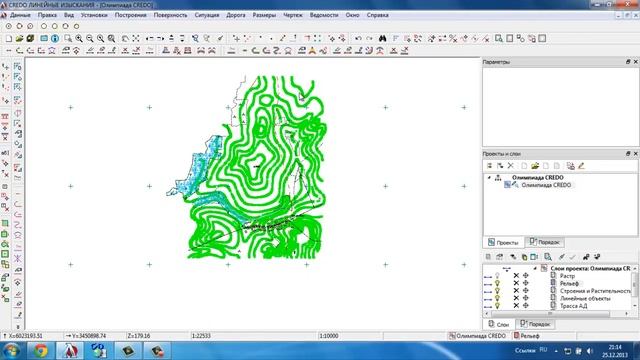Toggle the lightbulb visibility for Растр layer
This screenshot has height=360, width=640.
tap(497, 276)
